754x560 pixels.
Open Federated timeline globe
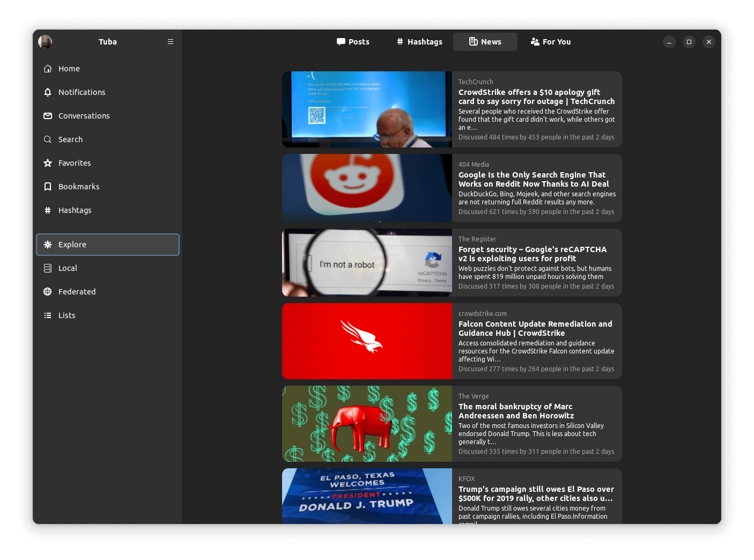[x=77, y=292]
